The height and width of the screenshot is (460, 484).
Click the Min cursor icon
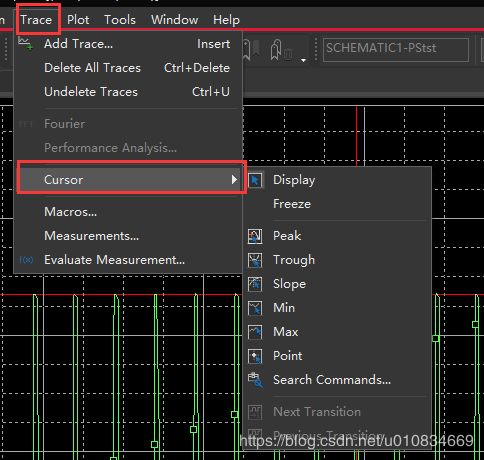[x=255, y=308]
